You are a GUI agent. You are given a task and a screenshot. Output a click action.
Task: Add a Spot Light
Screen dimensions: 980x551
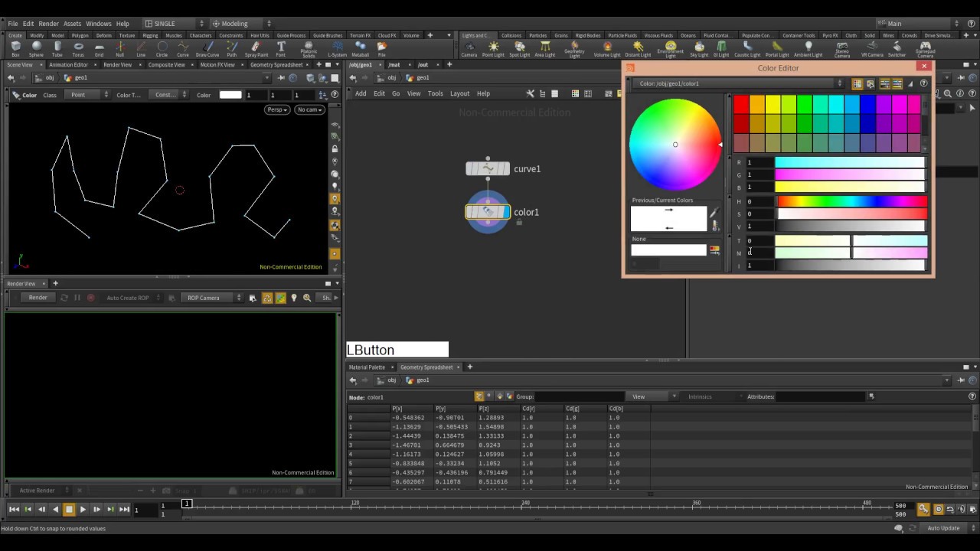click(519, 49)
